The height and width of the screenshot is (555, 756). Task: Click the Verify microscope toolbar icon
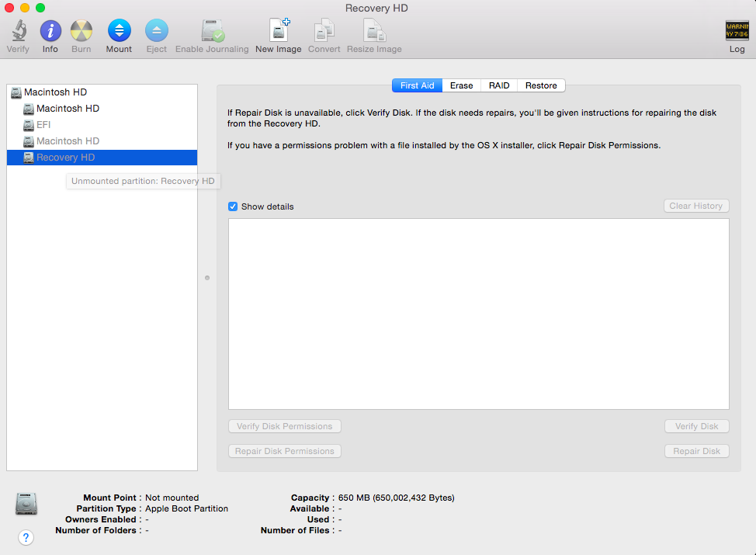click(19, 31)
